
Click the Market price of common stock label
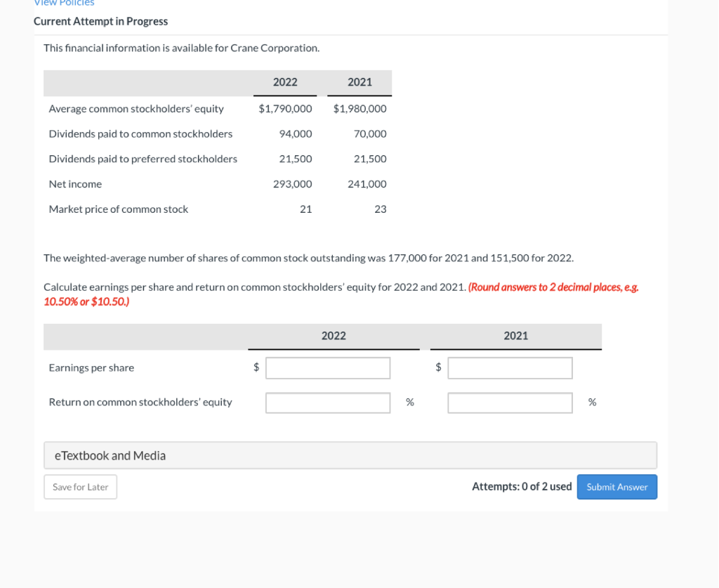point(118,209)
